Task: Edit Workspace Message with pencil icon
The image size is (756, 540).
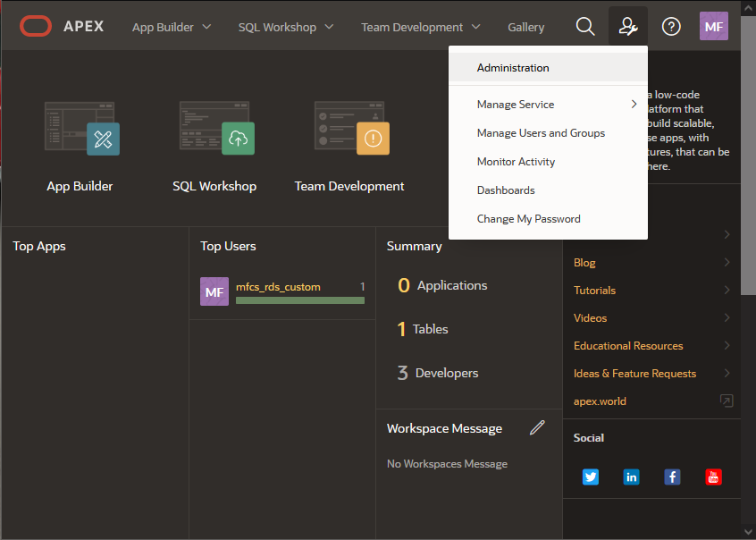Action: pyautogui.click(x=537, y=427)
